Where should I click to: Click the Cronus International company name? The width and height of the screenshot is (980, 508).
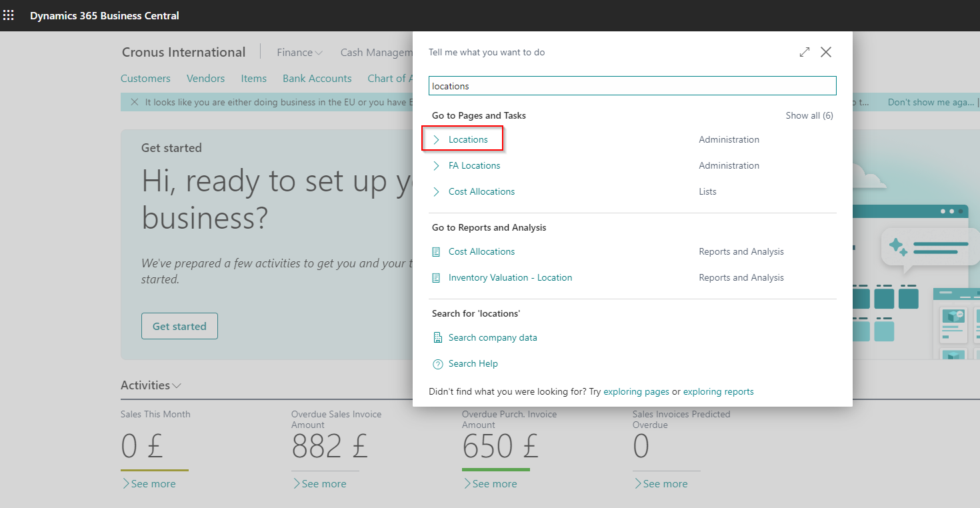(184, 52)
